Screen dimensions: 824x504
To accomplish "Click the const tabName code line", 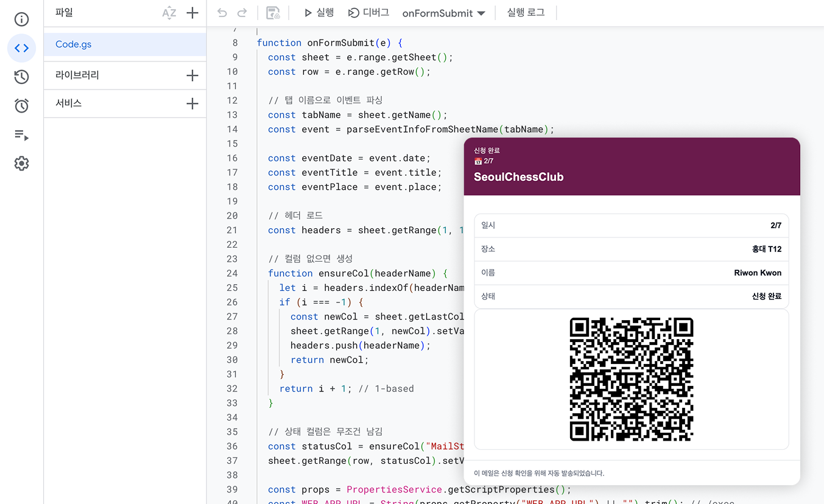I will 357,115.
